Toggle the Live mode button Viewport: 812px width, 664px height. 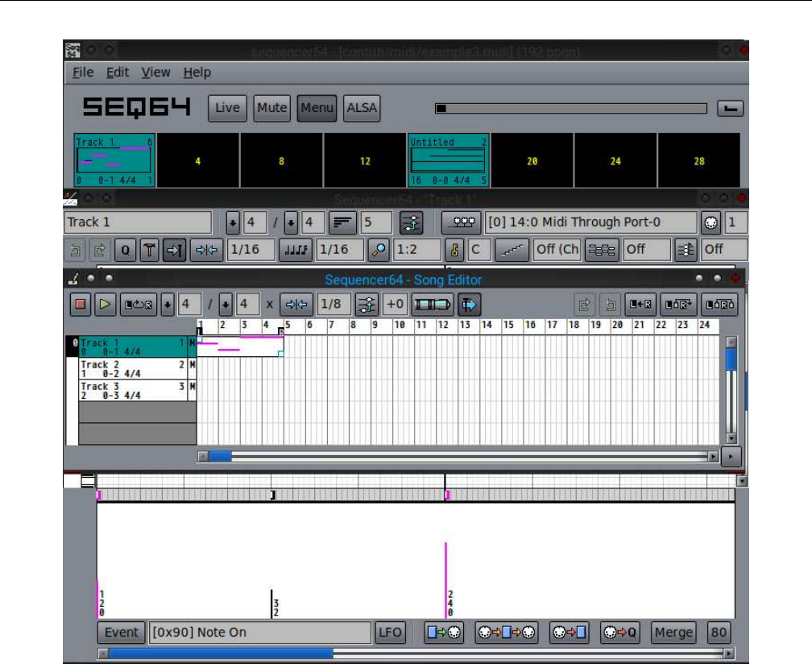click(227, 108)
